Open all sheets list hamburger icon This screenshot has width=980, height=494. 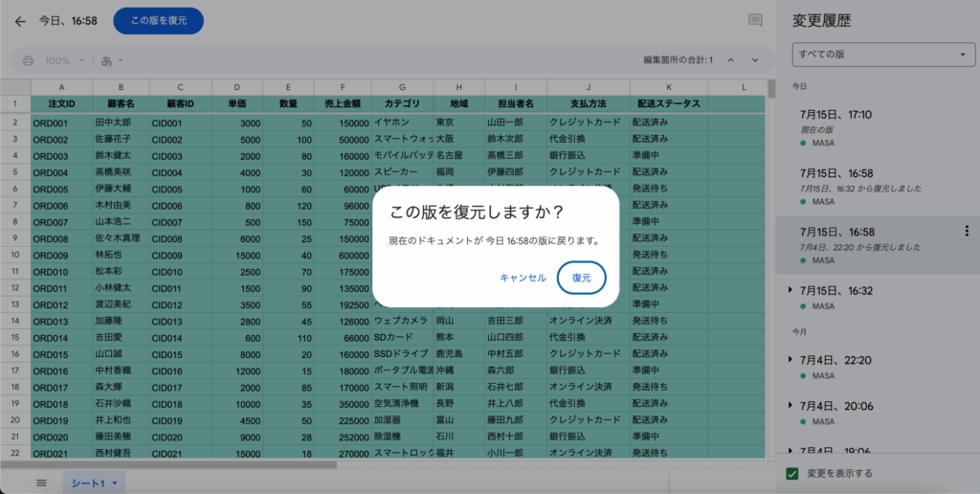(42, 483)
